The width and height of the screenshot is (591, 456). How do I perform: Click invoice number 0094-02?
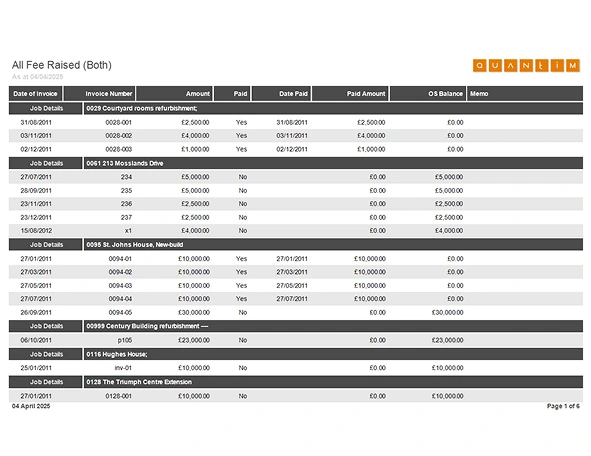pos(120,272)
